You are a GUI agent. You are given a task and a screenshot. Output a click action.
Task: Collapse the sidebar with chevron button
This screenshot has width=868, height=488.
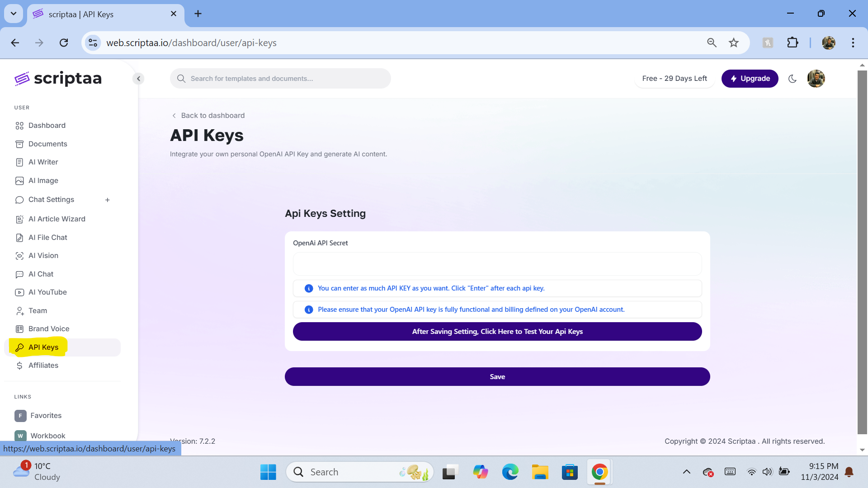139,79
